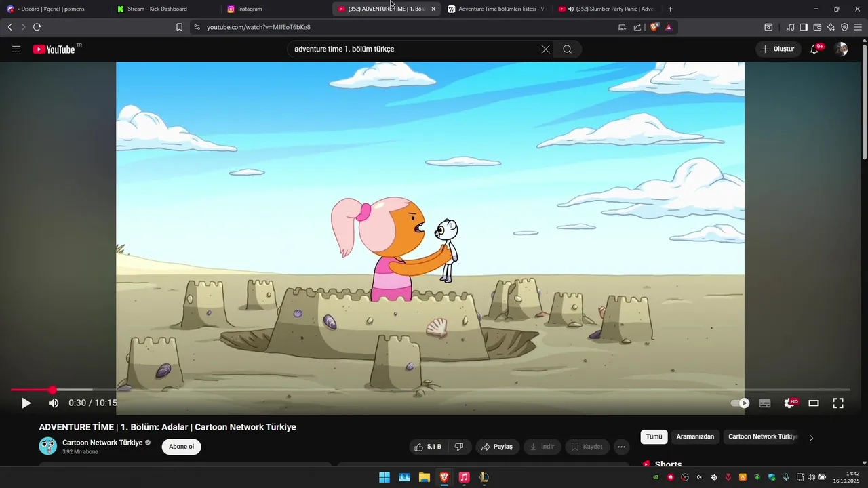Open Cartoon Network Türkiye channel name link
The image size is (868, 488).
[x=102, y=443]
